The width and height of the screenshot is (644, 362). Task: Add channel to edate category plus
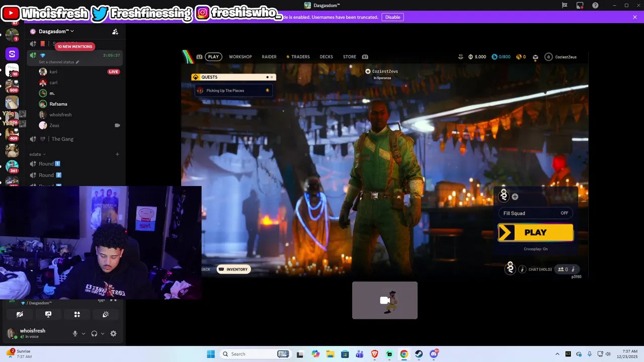coord(117,154)
